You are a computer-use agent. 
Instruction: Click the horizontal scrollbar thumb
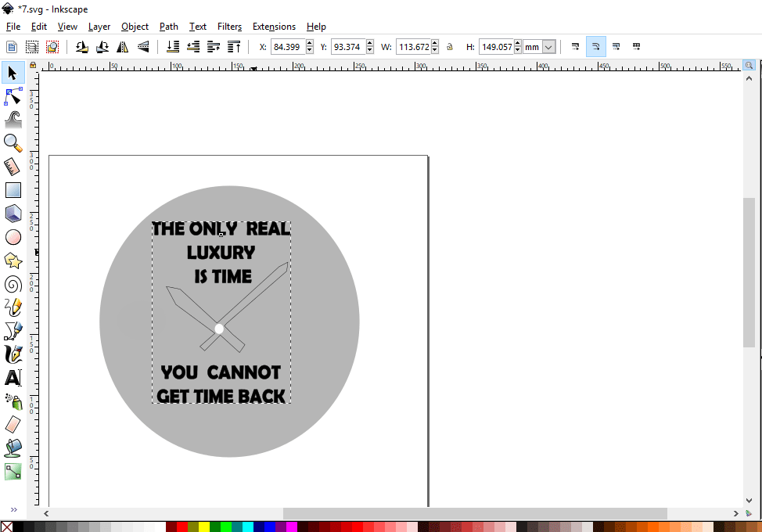coord(475,513)
